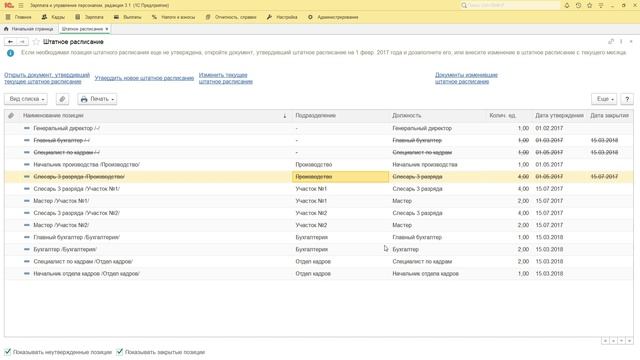
Task: Select struck-through row Специалист по кадрам /-/
Action: [319, 152]
